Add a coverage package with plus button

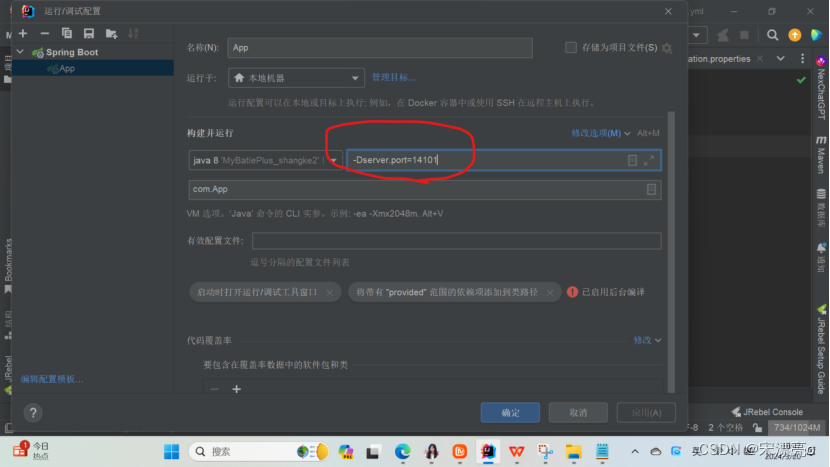click(x=237, y=389)
